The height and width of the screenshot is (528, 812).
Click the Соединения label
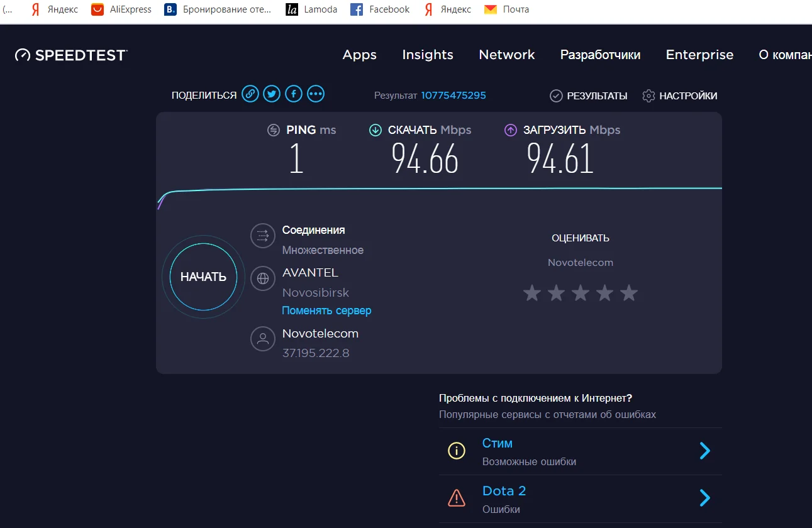click(x=313, y=230)
